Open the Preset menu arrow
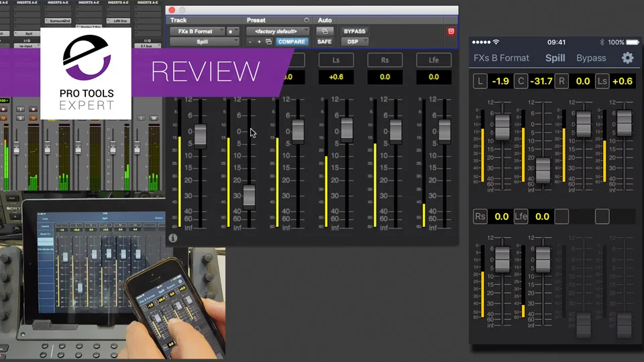644x362 pixels. click(x=307, y=20)
